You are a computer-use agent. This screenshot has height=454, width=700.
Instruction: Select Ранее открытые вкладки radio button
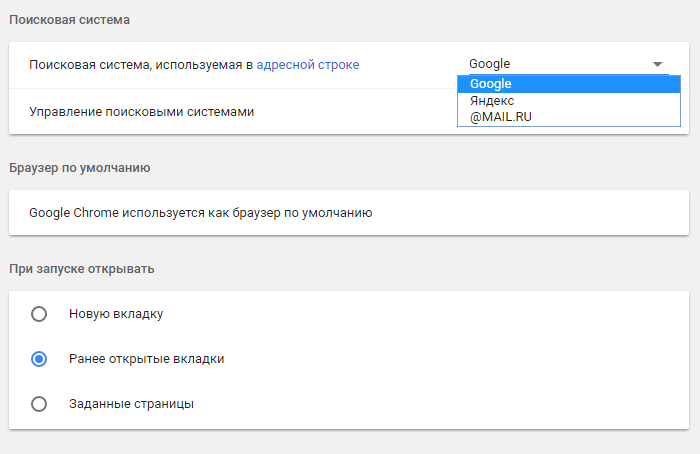coord(39,359)
